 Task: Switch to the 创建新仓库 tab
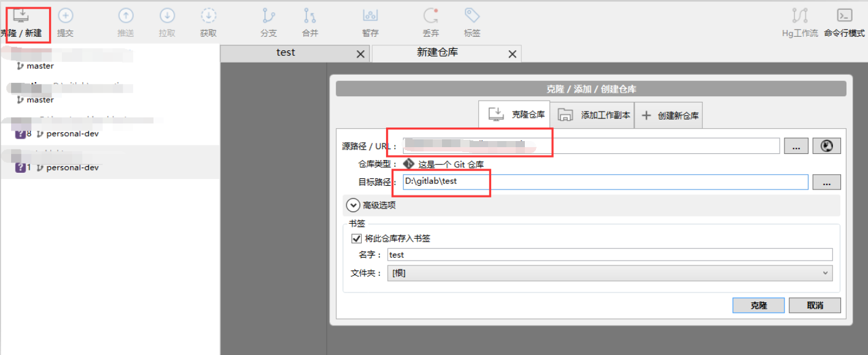pos(669,115)
